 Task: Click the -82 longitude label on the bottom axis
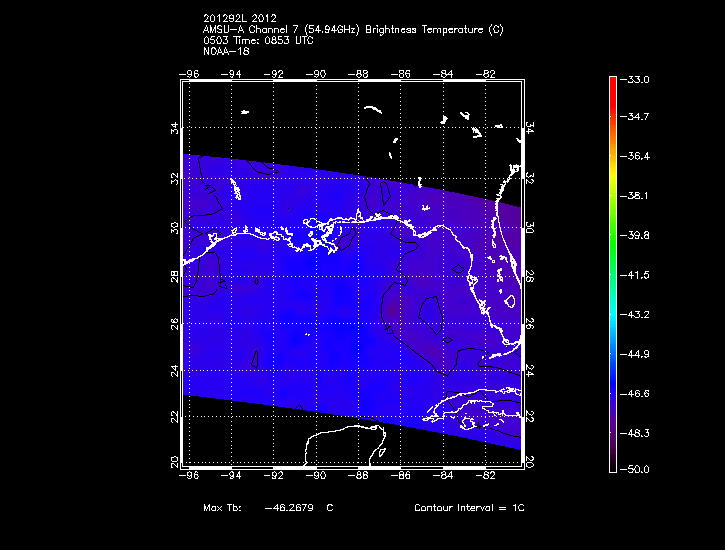(485, 475)
